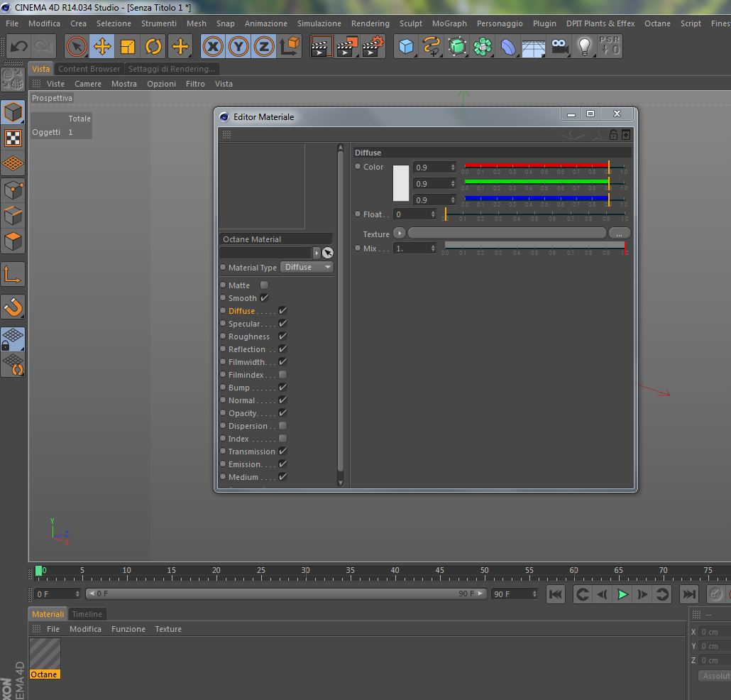The height and width of the screenshot is (700, 731).
Task: Click the white diffuse color swatch
Action: pos(401,183)
